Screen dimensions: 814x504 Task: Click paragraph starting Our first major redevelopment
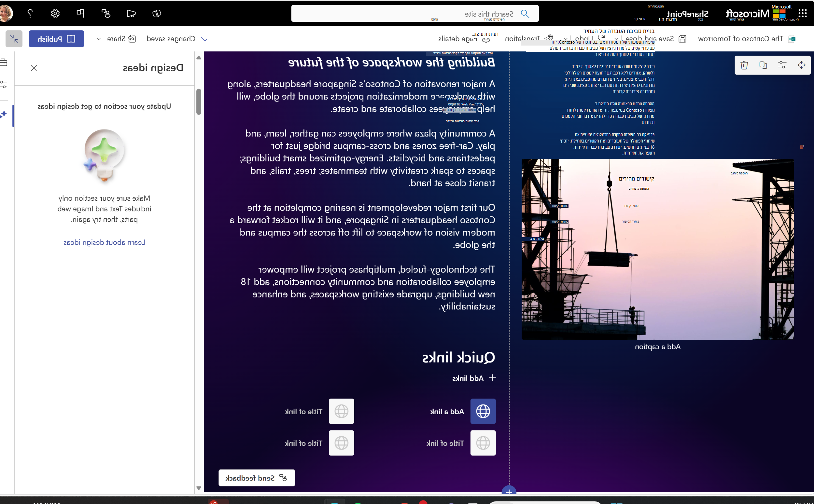tap(362, 226)
